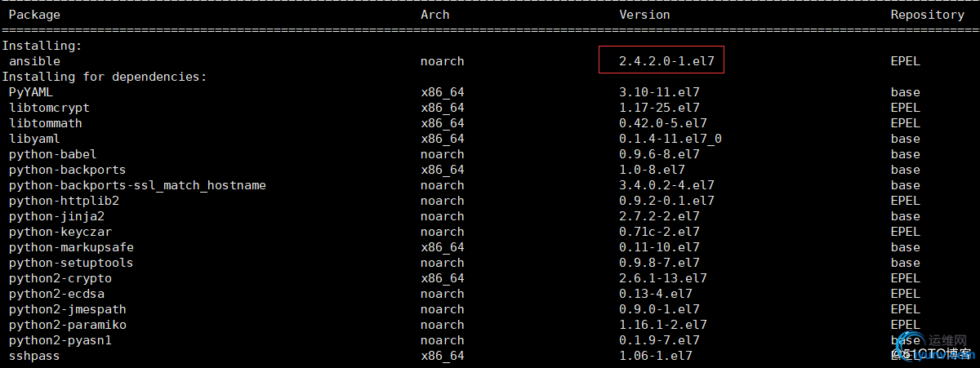
Task: Click version 0.9.0-1.el7
Action: coord(659,309)
